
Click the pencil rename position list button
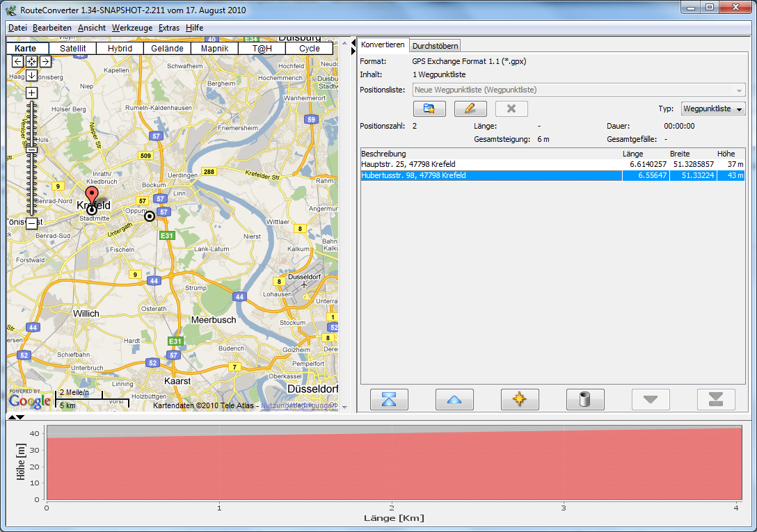click(x=470, y=109)
